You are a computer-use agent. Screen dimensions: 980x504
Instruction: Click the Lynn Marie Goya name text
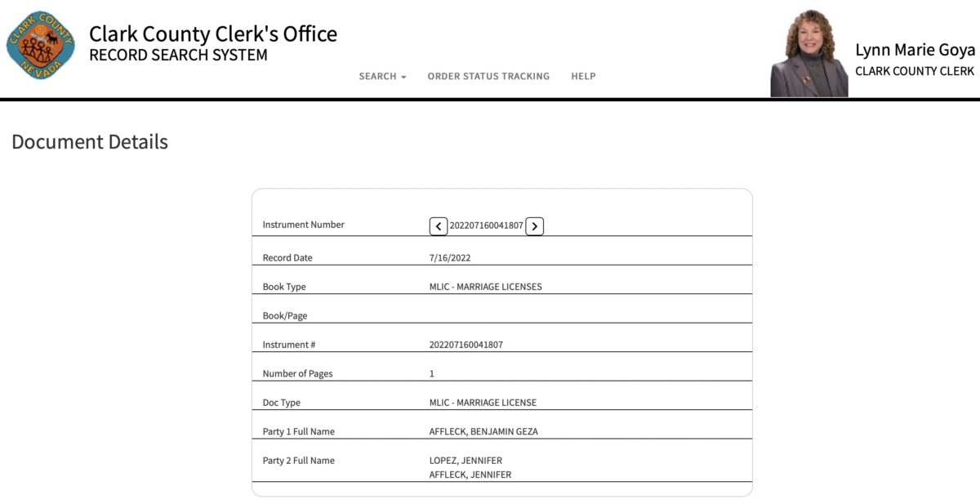[x=915, y=50]
